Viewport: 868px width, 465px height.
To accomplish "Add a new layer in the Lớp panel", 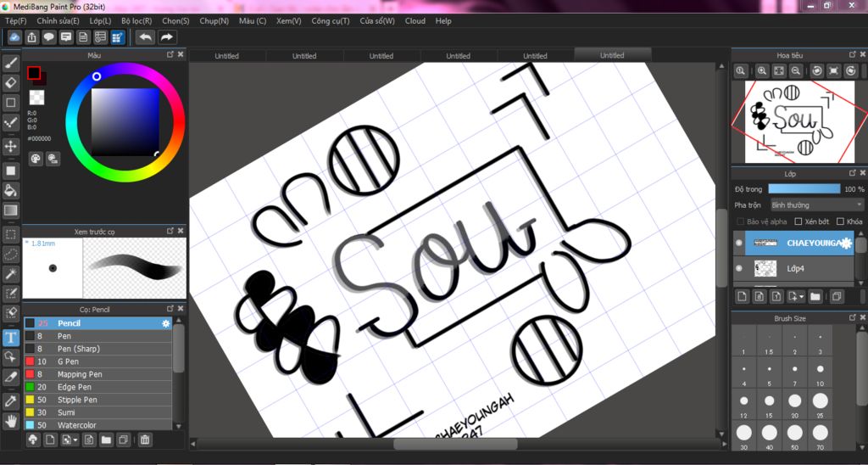I will (743, 296).
